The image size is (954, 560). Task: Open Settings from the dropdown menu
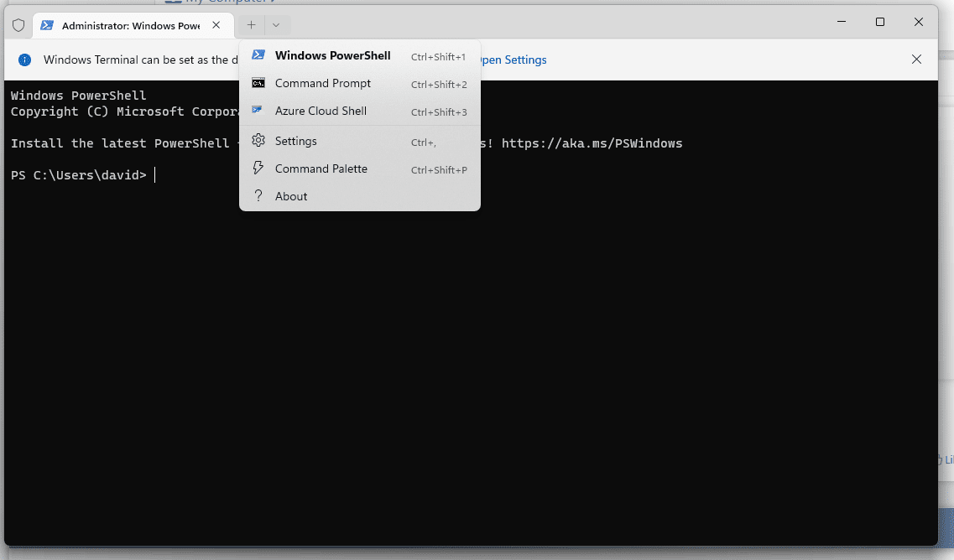360,141
